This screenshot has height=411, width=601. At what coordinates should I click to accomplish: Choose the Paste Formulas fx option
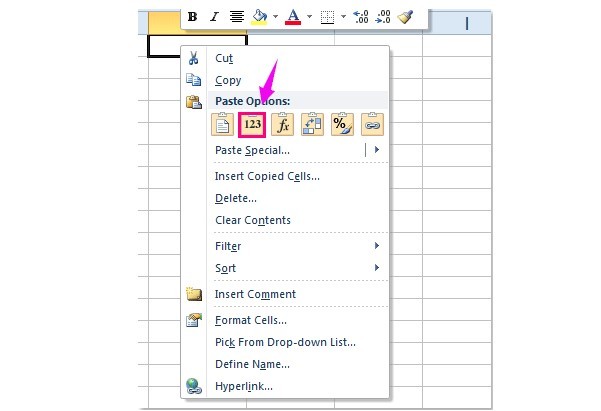click(x=282, y=124)
